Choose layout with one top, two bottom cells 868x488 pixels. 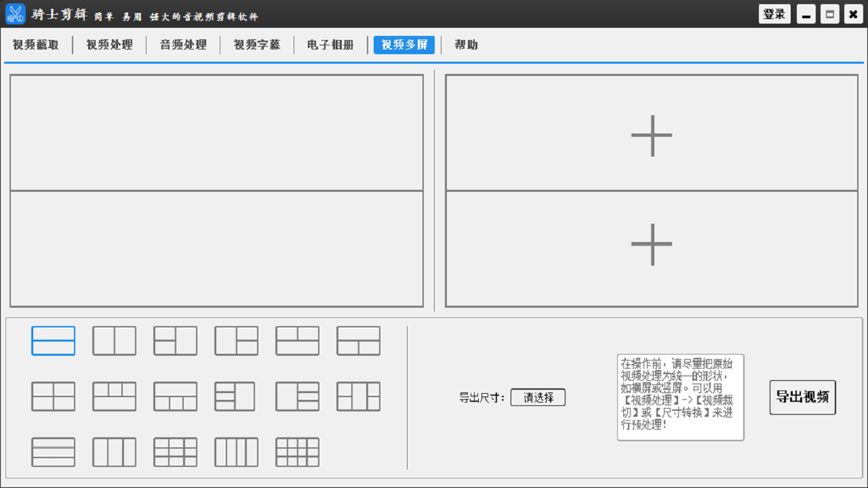358,341
